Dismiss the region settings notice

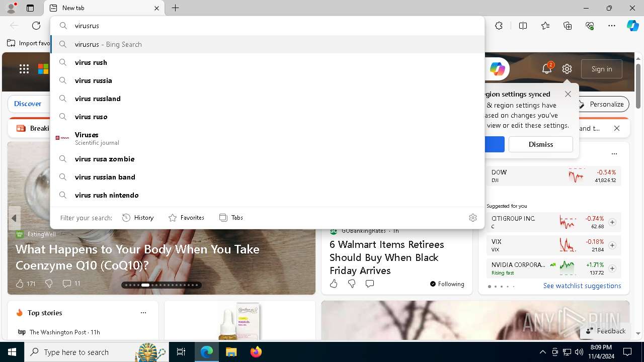coord(541,144)
